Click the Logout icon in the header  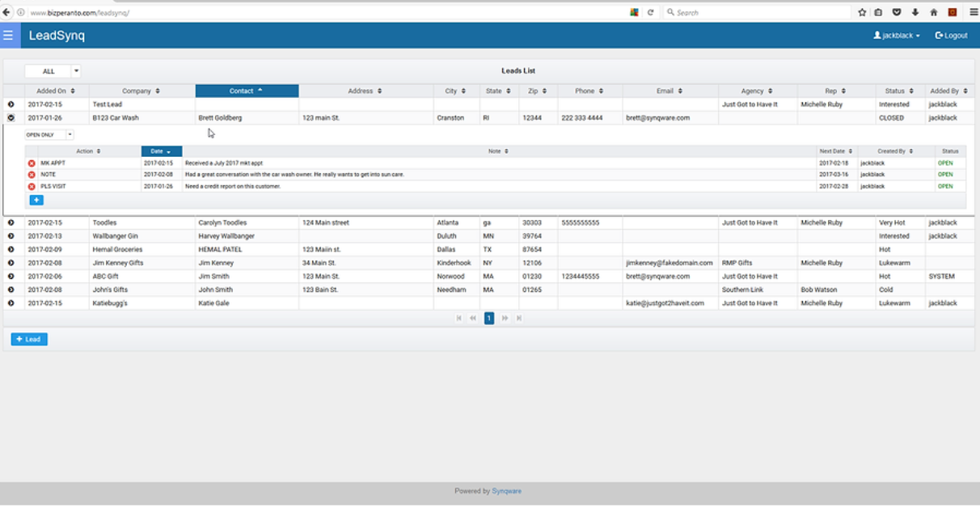pyautogui.click(x=939, y=35)
